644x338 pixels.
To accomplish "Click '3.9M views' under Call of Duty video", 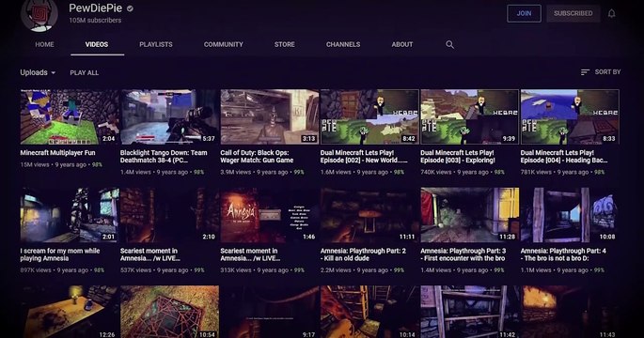I will (236, 172).
